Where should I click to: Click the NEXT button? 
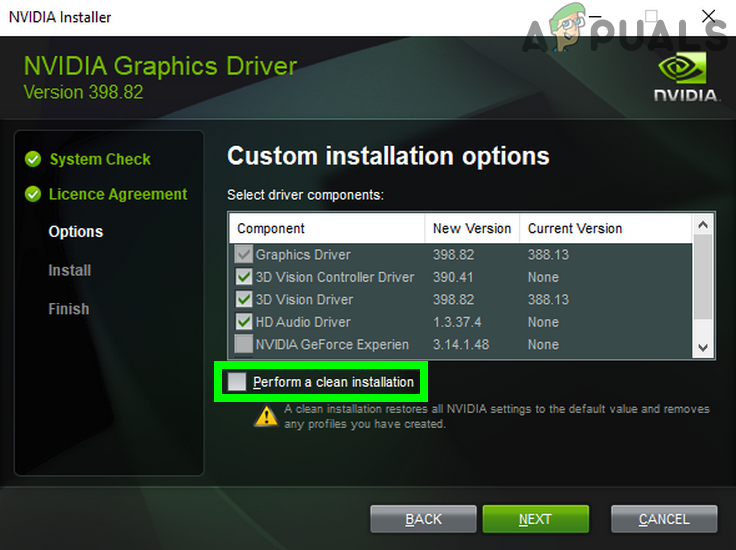pos(536,519)
